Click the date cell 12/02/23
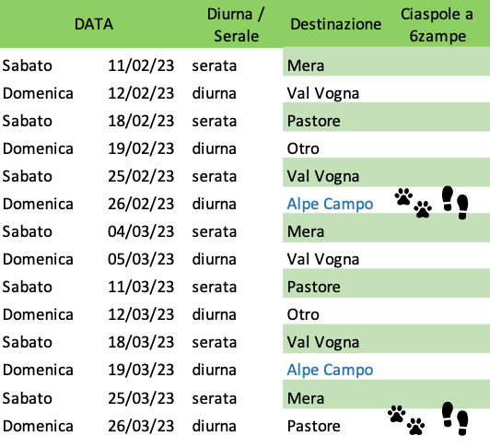490x448 pixels. (x=141, y=93)
